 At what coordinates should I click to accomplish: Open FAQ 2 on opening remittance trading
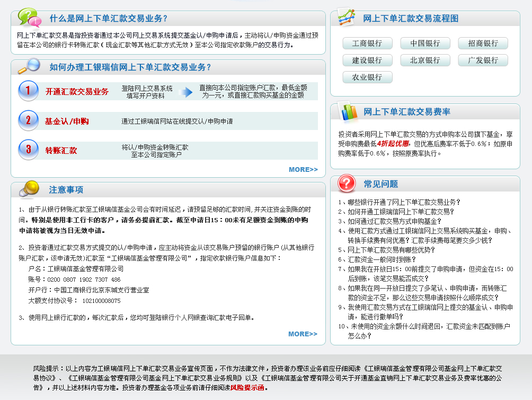point(396,212)
